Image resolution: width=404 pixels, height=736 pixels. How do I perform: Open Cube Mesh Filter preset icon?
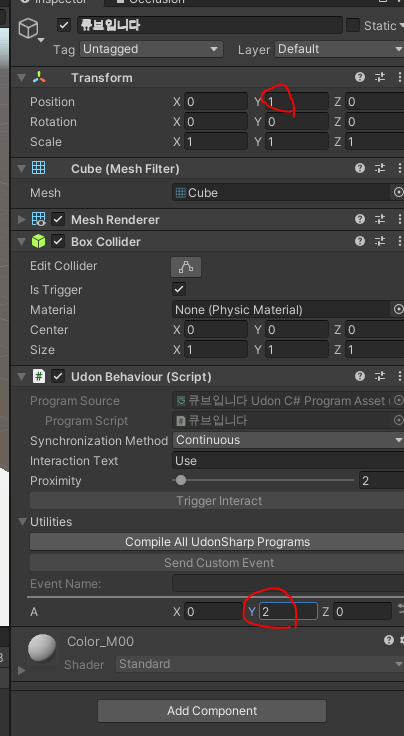(380, 169)
